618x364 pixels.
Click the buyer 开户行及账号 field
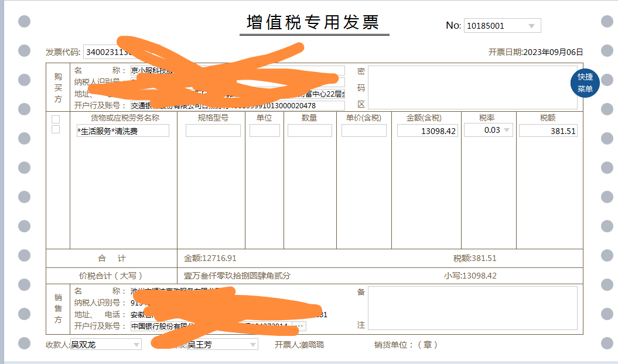pyautogui.click(x=238, y=105)
